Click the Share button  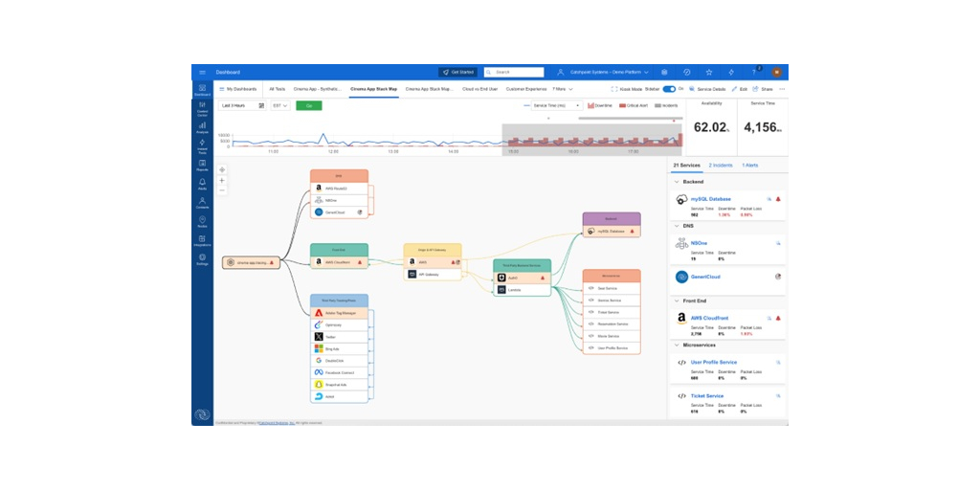[x=763, y=89]
